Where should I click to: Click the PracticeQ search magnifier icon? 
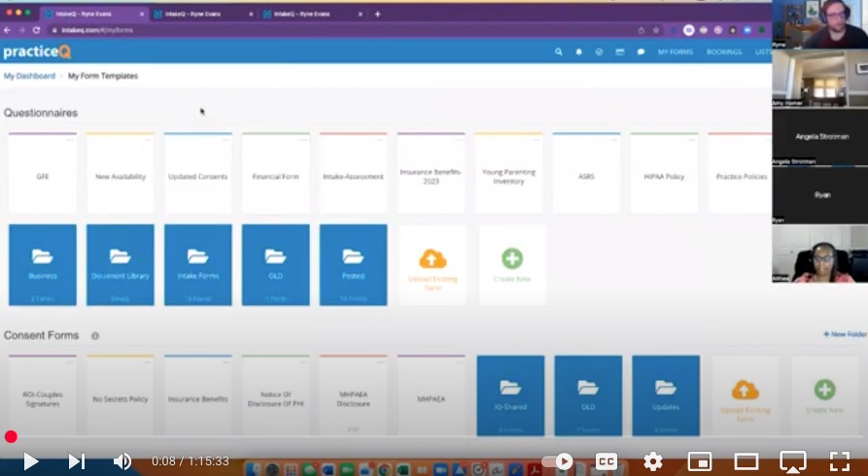coord(559,51)
